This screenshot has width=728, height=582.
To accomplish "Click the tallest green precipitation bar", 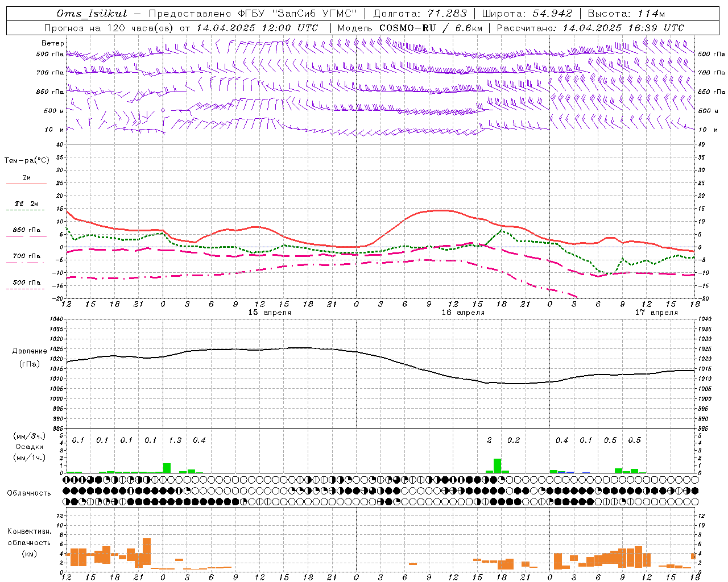I will point(497,465).
